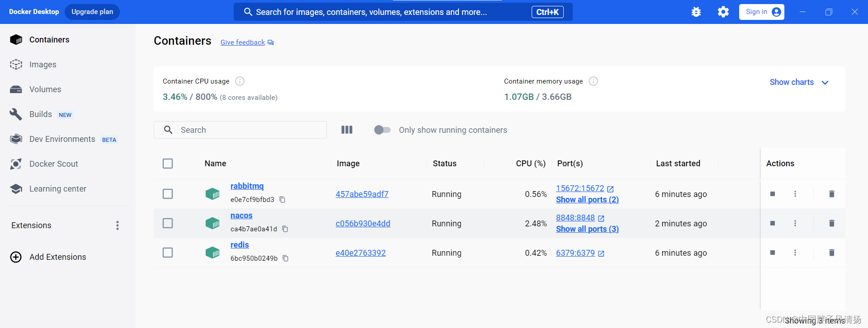
Task: Select the redis row checkbox
Action: click(168, 253)
